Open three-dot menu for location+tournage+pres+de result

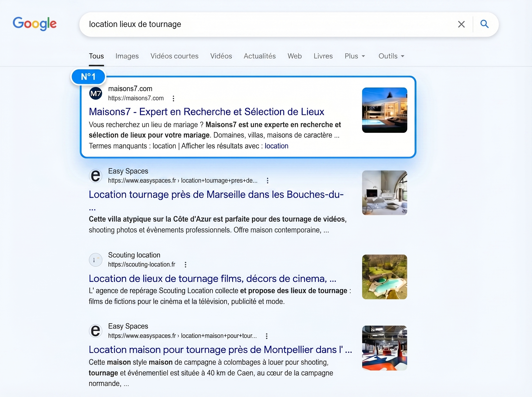coord(267,181)
